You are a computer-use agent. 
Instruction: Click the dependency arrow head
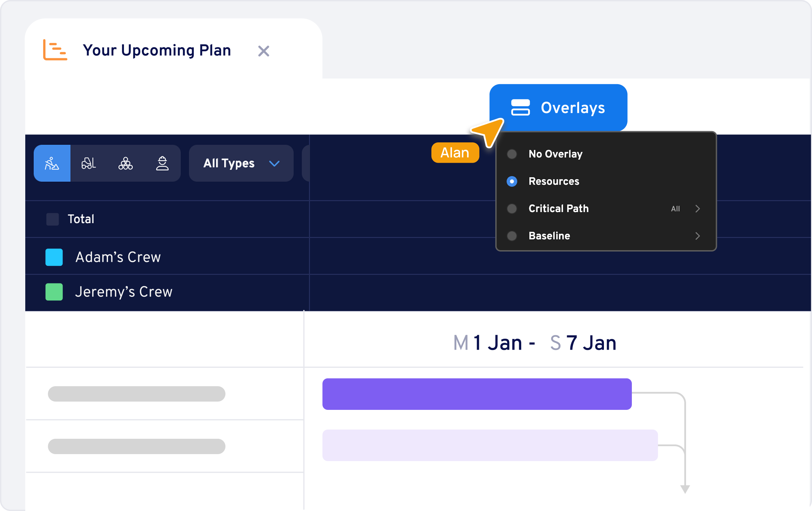click(x=685, y=489)
